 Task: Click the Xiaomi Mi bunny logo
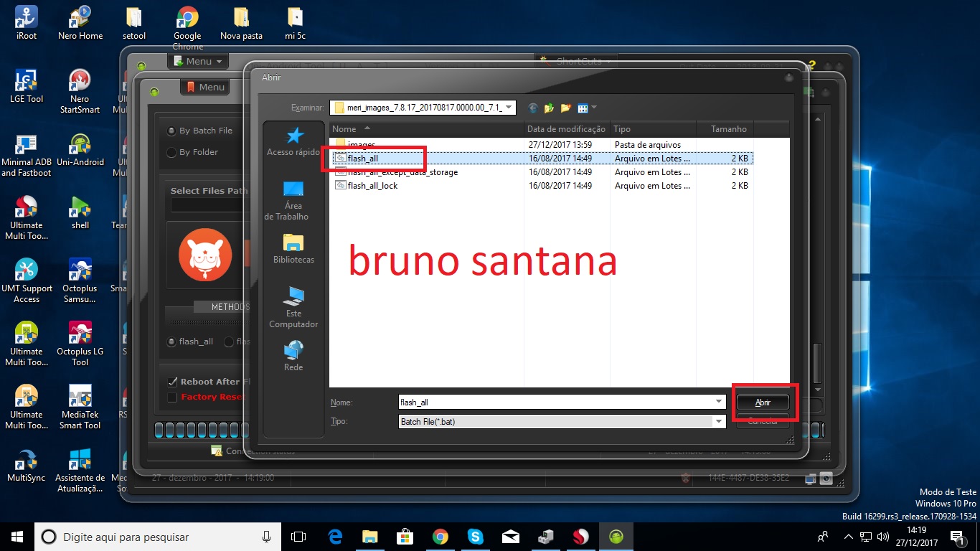pyautogui.click(x=204, y=255)
